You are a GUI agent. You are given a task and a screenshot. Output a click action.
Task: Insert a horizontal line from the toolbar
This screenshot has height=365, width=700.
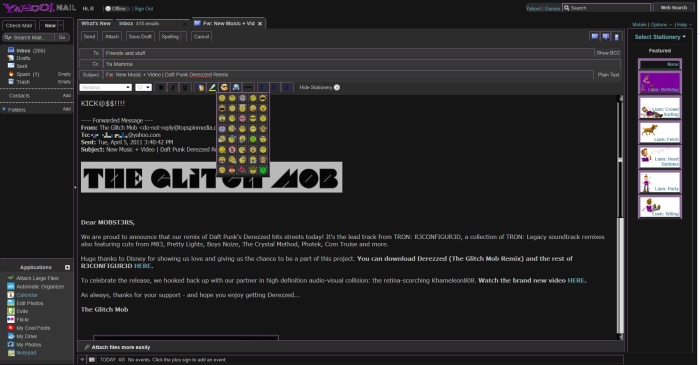(248, 87)
